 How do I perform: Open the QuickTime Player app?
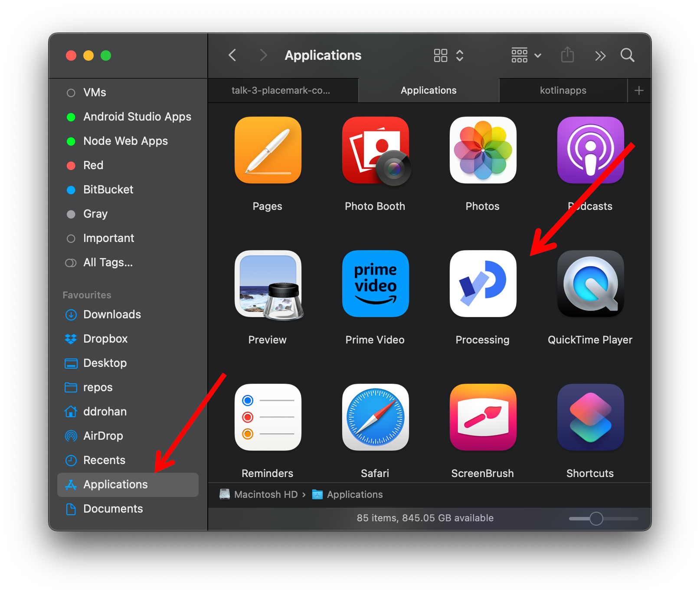pyautogui.click(x=590, y=284)
